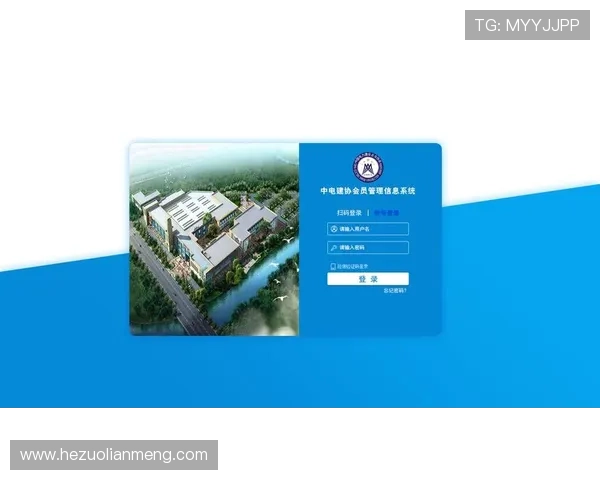Focus the 请输入用户名 username field
Image resolution: width=600 pixels, height=480 pixels.
370,229
